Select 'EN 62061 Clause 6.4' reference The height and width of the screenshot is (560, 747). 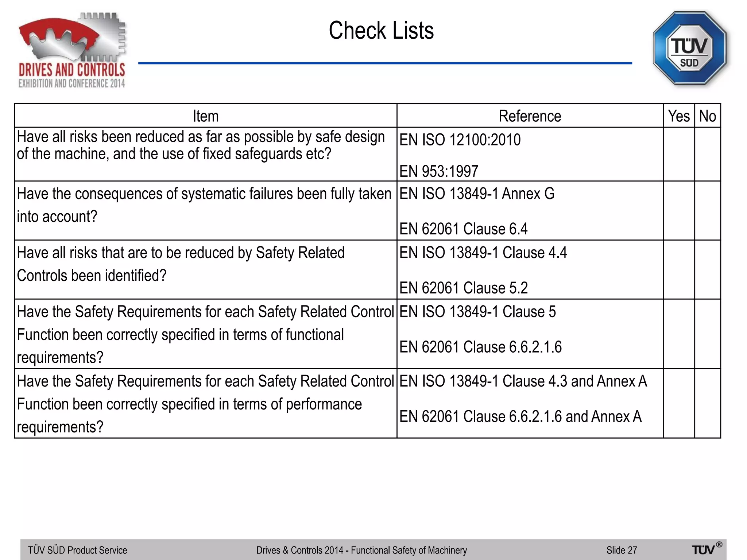coord(463,229)
